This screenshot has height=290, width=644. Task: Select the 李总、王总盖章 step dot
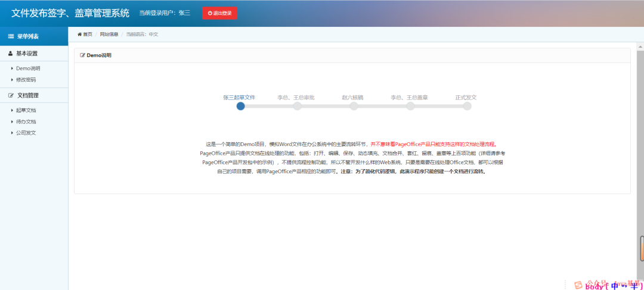(410, 106)
